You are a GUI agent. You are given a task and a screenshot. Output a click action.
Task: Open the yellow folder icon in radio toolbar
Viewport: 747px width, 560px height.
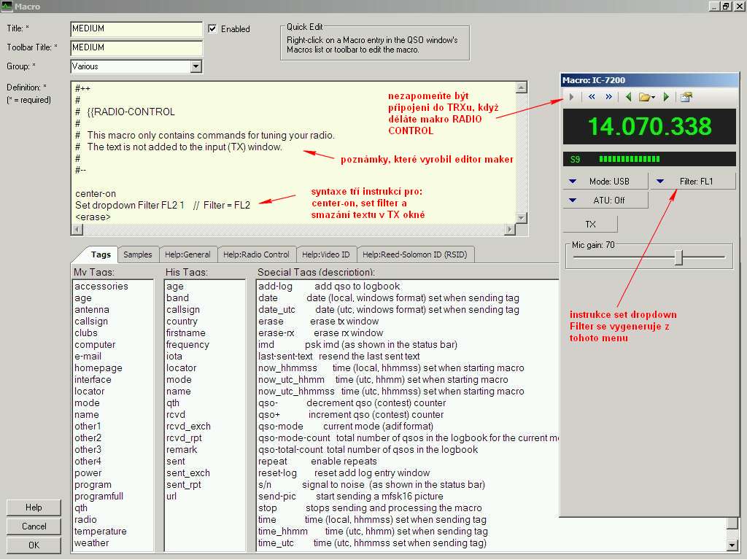pos(646,97)
